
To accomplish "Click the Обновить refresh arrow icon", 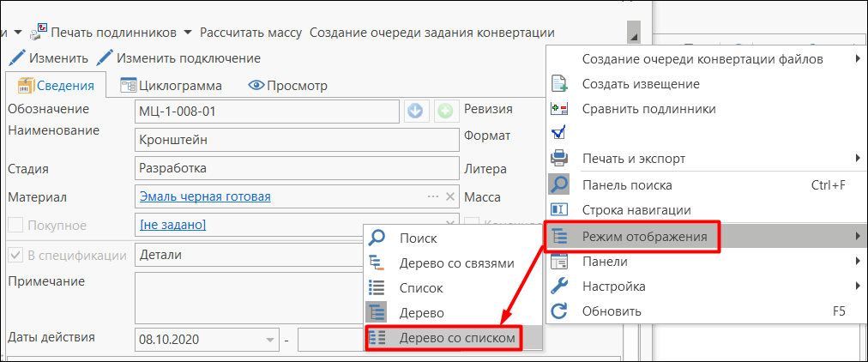I will (560, 311).
